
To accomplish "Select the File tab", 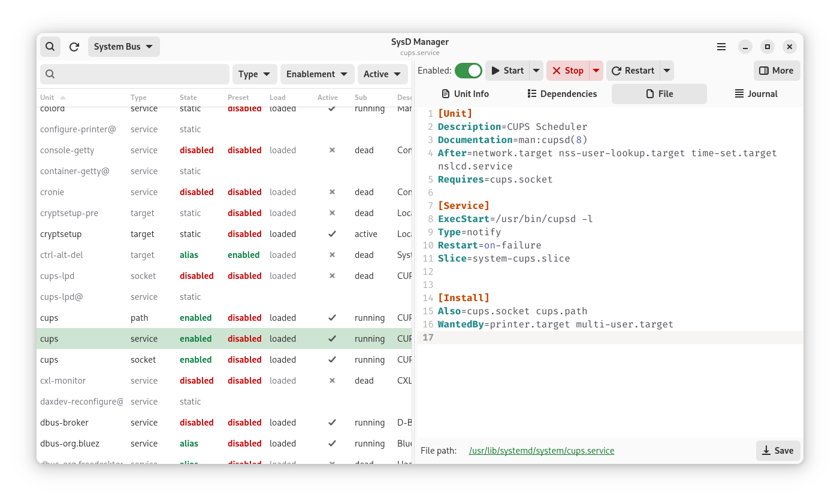I will [x=659, y=94].
